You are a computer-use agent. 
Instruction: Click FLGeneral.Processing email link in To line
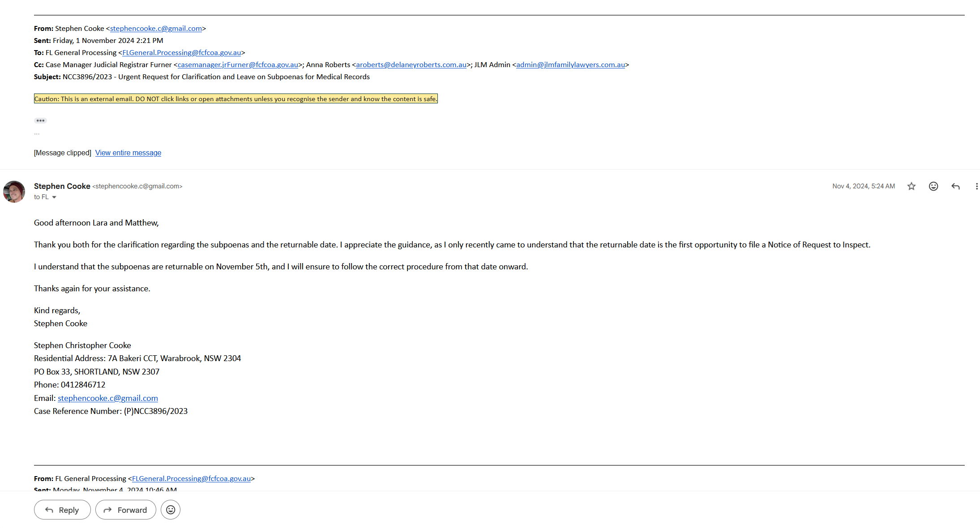pyautogui.click(x=181, y=52)
